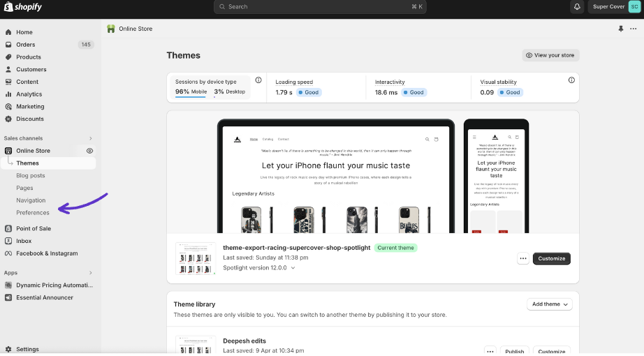Open current theme three-dot actions menu

(523, 259)
